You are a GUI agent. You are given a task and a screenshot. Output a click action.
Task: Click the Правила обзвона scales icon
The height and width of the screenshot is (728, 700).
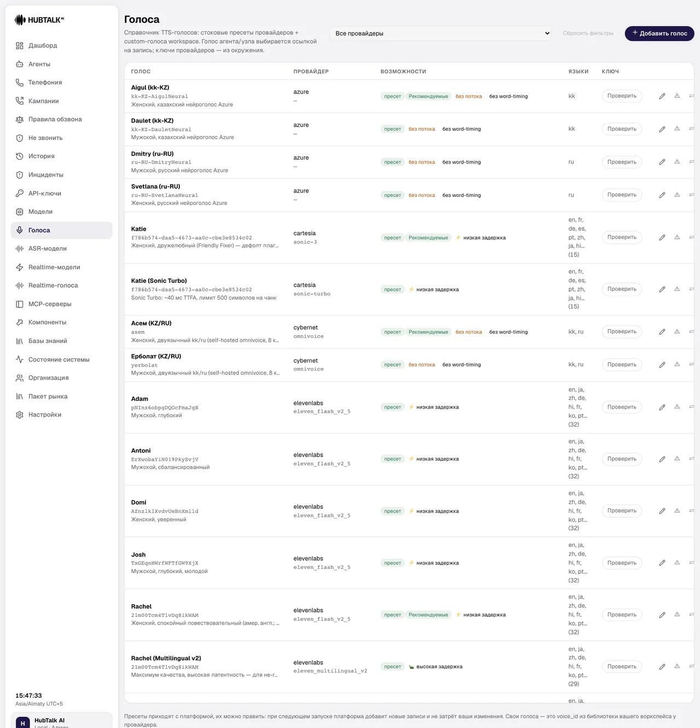[20, 119]
